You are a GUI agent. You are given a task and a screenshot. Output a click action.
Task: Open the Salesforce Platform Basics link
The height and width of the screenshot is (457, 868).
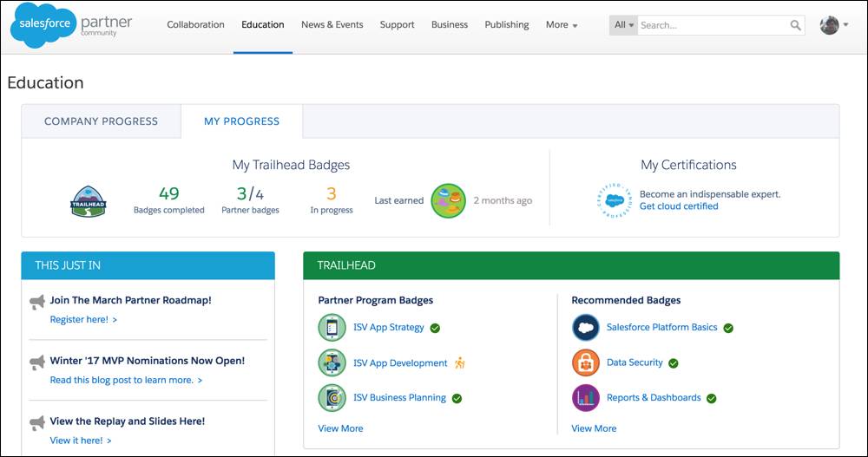point(661,328)
